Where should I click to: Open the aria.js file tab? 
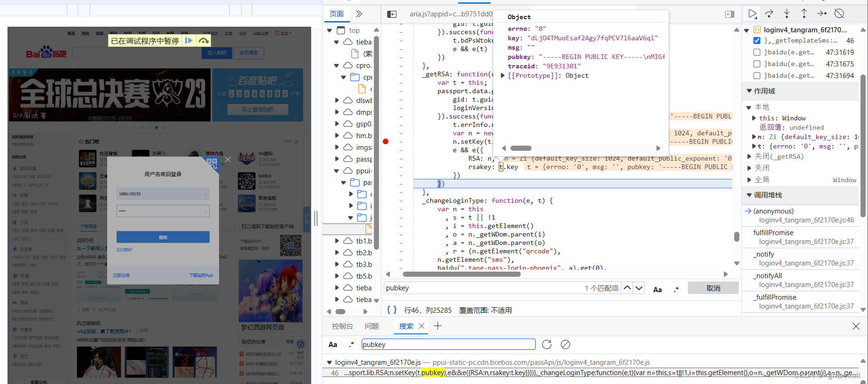(451, 14)
